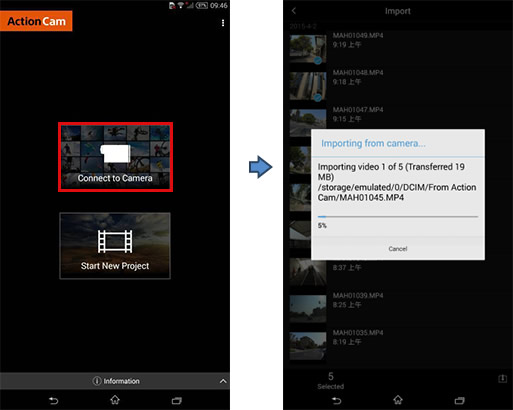Click the MAH01048.MP4 file name

point(358,72)
